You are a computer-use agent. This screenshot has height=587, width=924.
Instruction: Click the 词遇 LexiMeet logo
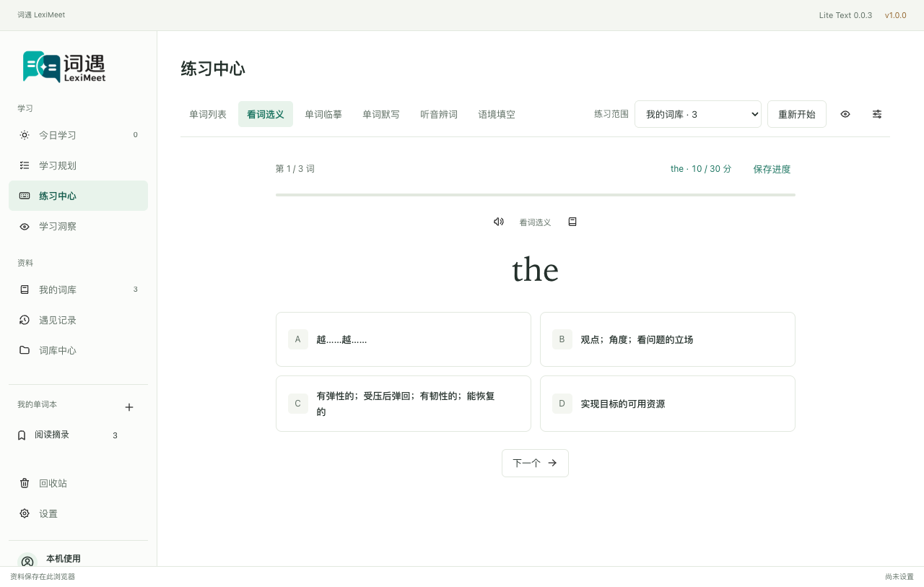(x=64, y=67)
